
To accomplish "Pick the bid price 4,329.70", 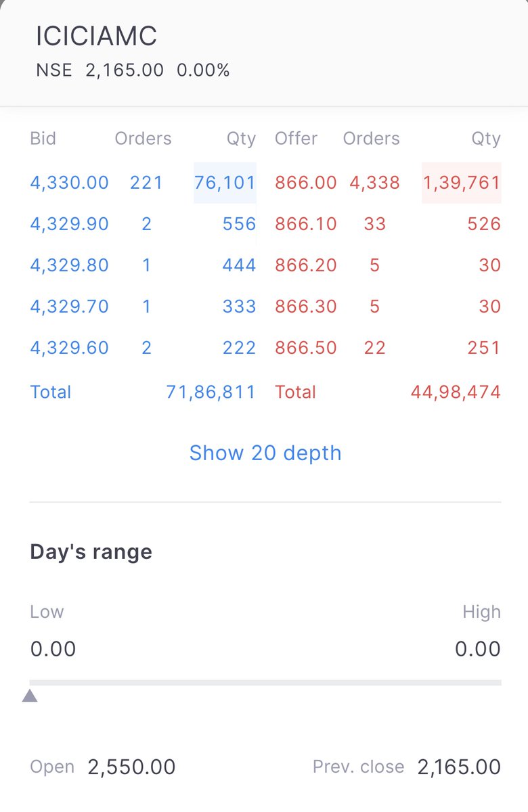I will click(x=70, y=307).
